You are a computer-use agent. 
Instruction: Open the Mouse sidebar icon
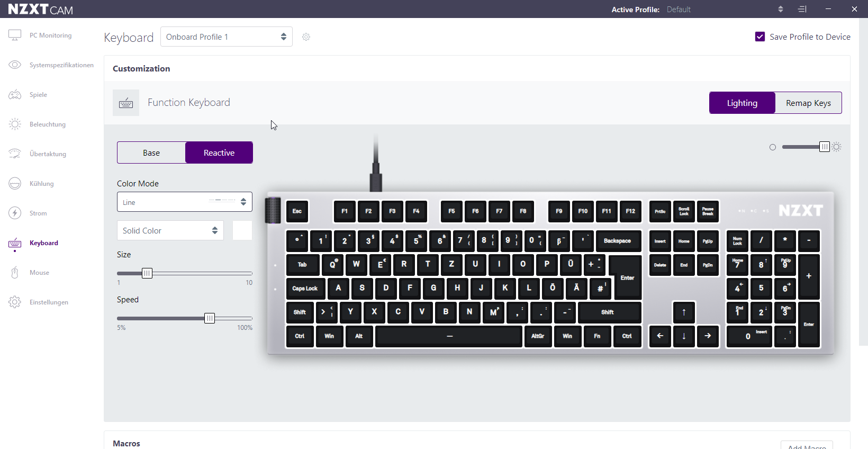pos(15,272)
